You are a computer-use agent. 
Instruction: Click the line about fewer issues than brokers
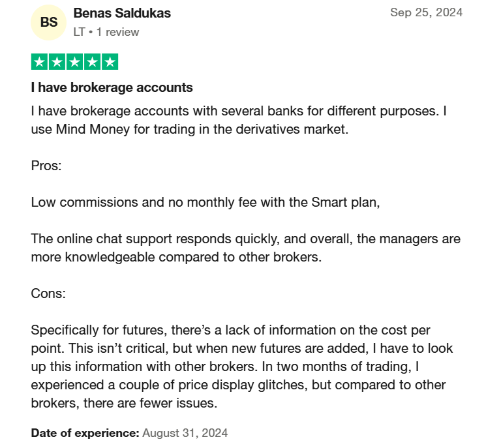pyautogui.click(x=125, y=403)
